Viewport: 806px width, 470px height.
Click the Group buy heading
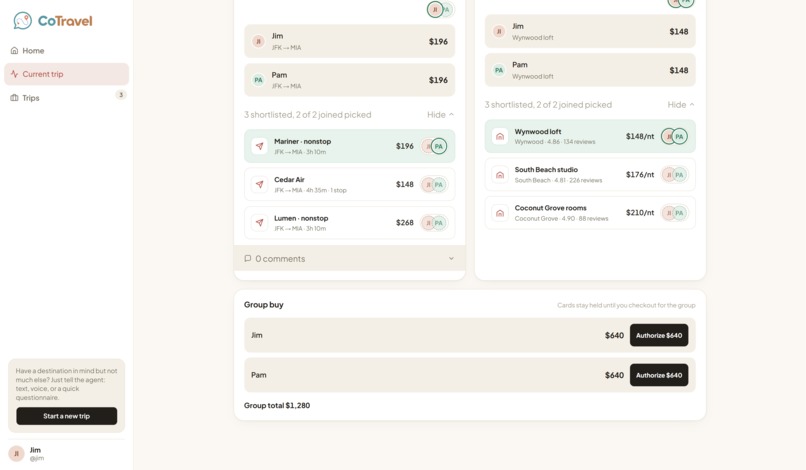pyautogui.click(x=264, y=304)
